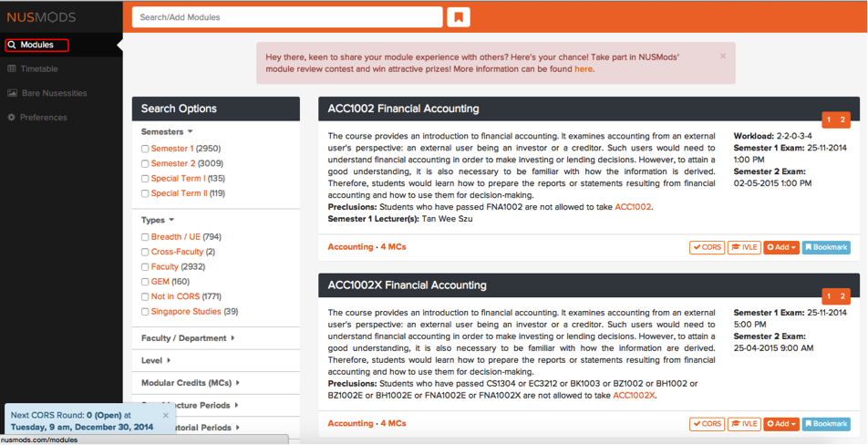The height and width of the screenshot is (445, 868).
Task: Open the ACC1002X Financial Accounting title
Action: [407, 285]
